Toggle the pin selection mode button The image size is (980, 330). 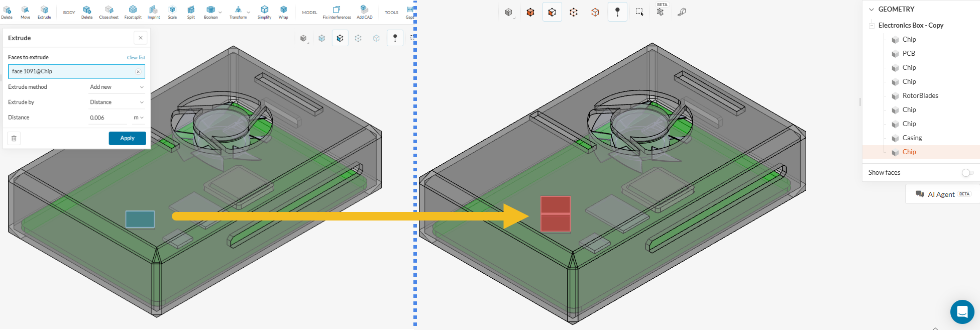617,12
